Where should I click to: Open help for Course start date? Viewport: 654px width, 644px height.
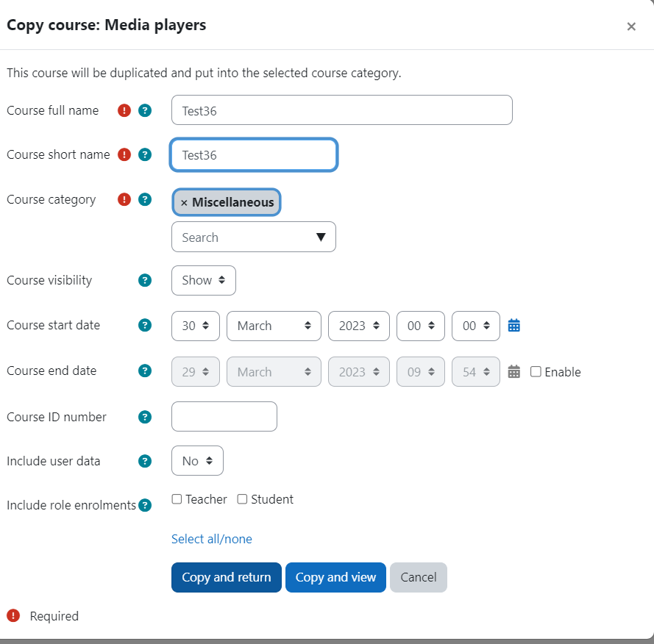pos(145,325)
